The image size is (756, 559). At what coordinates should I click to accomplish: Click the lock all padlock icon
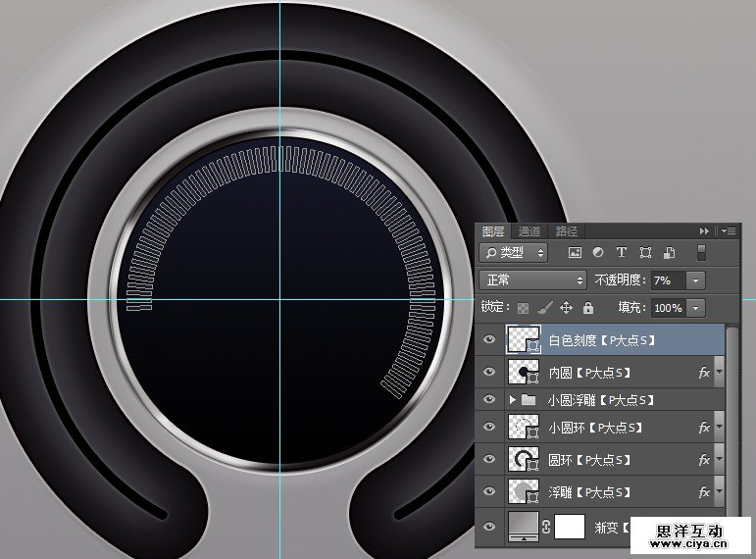pyautogui.click(x=588, y=308)
